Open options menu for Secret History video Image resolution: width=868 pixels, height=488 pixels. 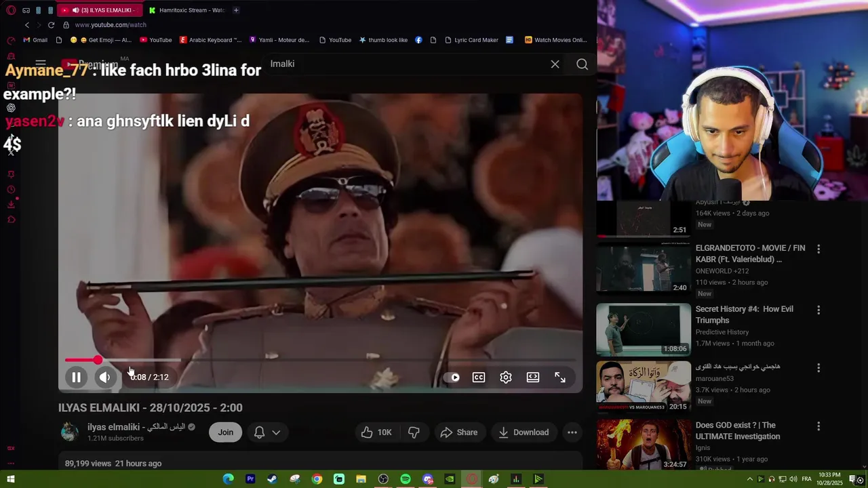point(818,310)
